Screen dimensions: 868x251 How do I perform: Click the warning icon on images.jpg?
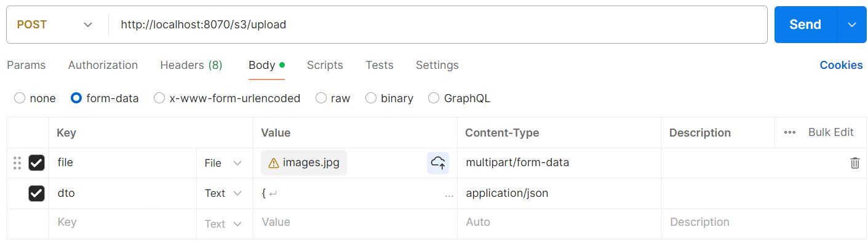coord(274,163)
